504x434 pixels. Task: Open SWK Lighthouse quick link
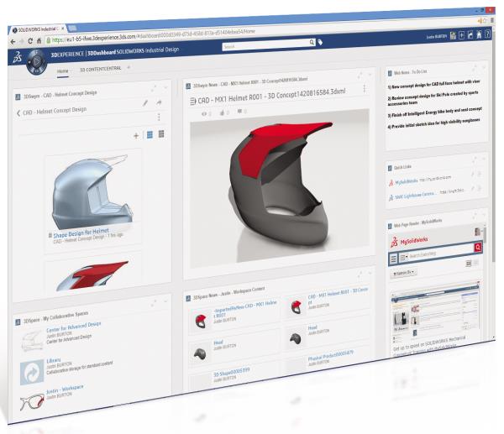point(415,196)
